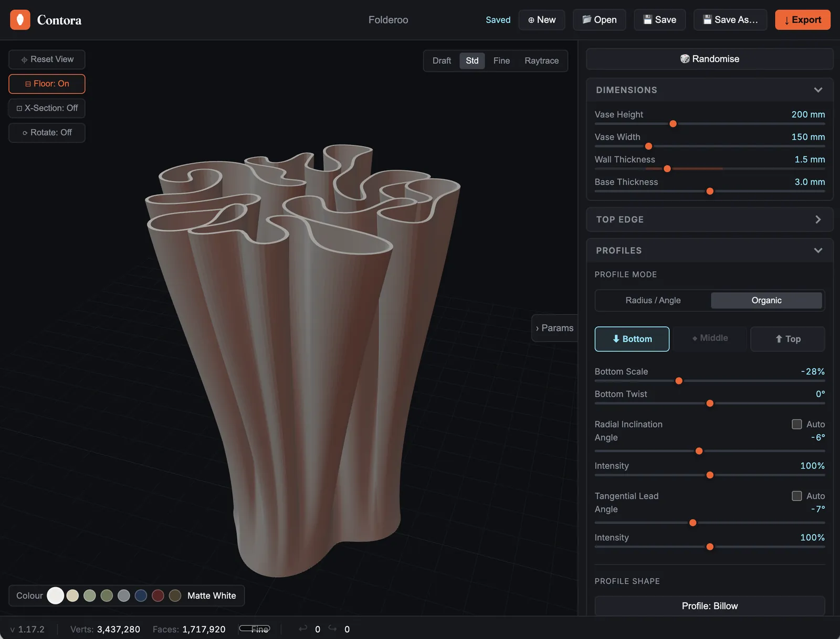
Task: Select the Middle profile tab
Action: tap(710, 338)
